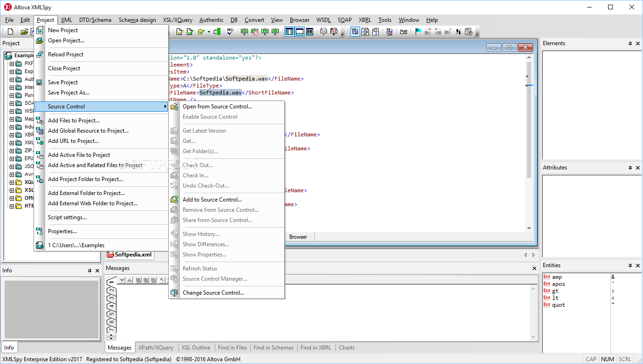Click the Change Source Control icon
This screenshot has width=643, height=364.
coord(174,293)
